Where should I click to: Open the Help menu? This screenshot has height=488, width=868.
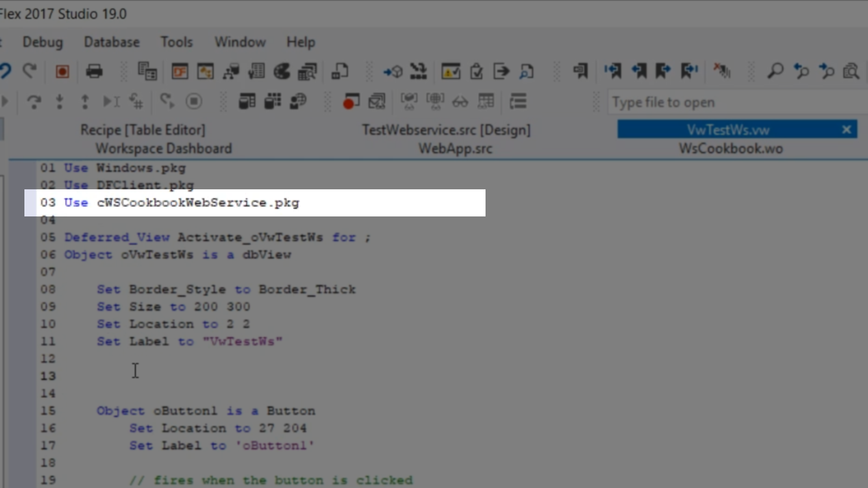[301, 42]
